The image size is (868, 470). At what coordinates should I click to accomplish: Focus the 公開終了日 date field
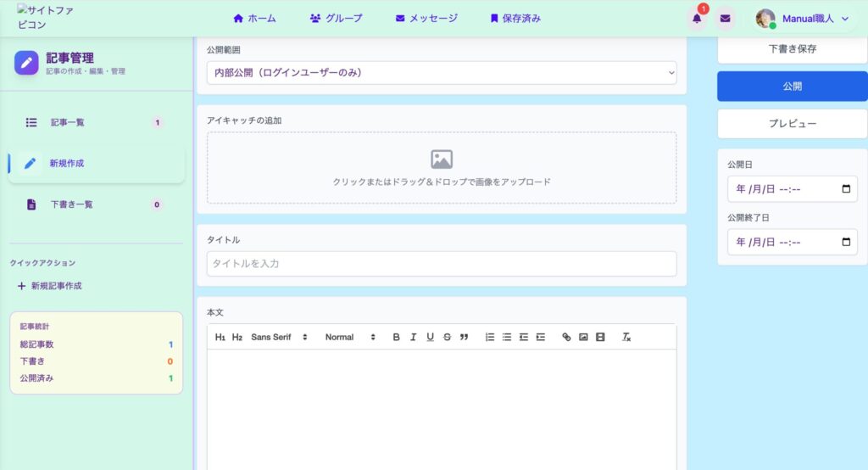coord(793,242)
